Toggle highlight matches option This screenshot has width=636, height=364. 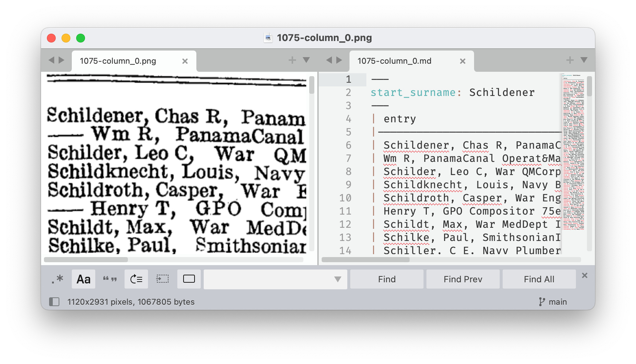click(189, 279)
